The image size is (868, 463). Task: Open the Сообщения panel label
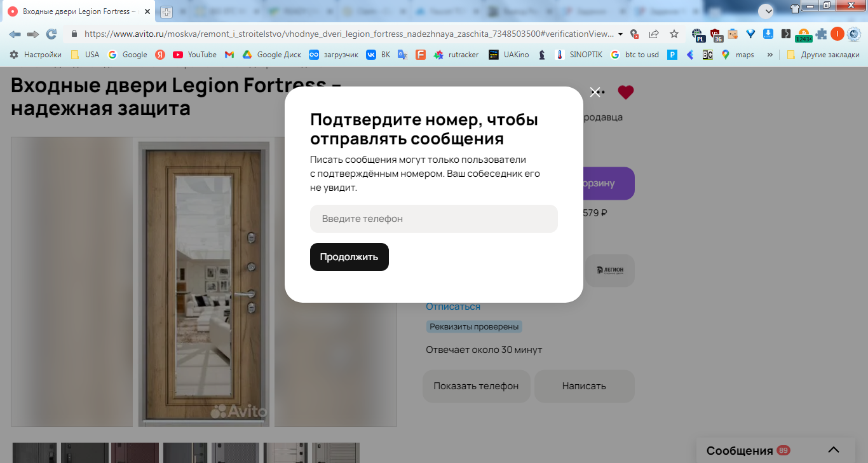tap(739, 450)
